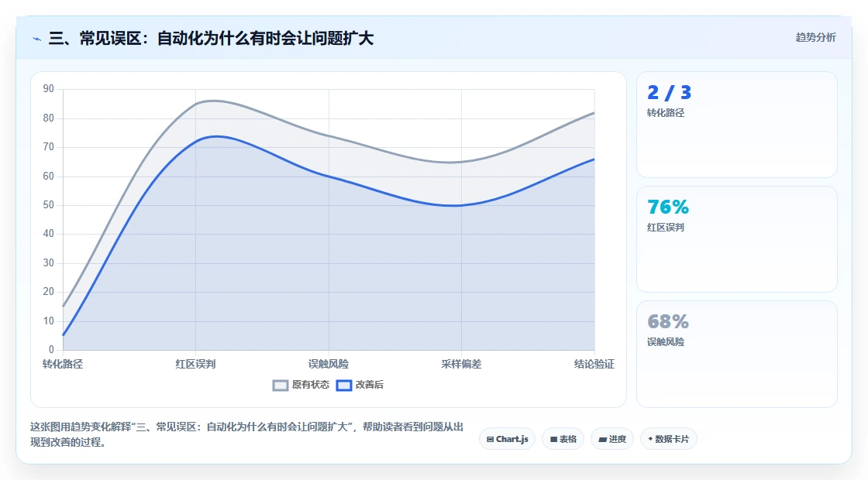Open the 68% 误触风险 stat card
The height and width of the screenshot is (480, 868).
point(737,354)
